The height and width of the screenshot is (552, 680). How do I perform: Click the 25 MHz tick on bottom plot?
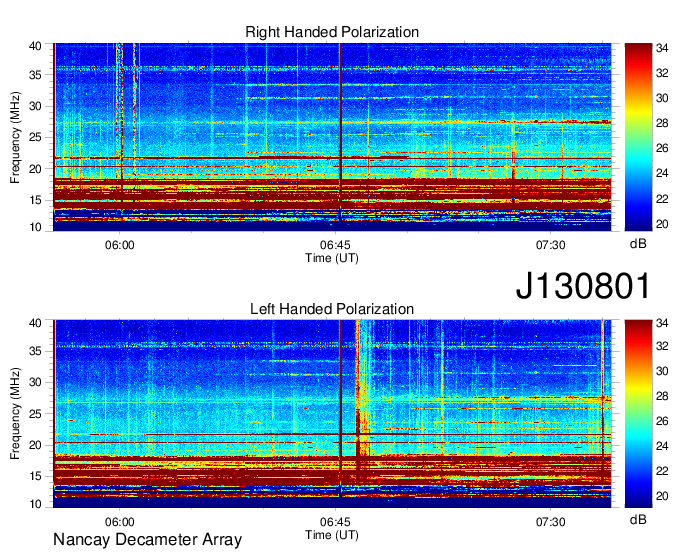pos(36,414)
